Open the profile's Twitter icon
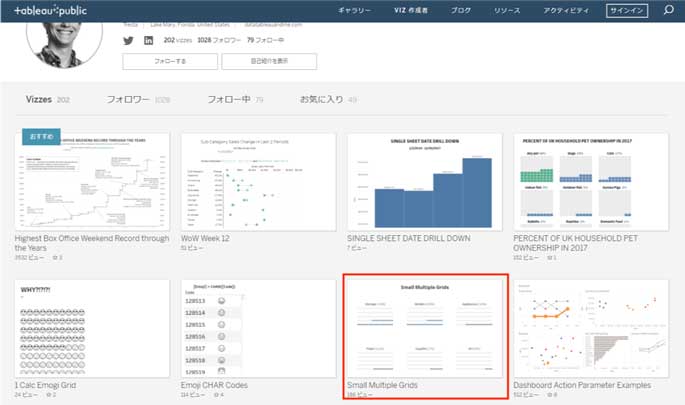Image resolution: width=685 pixels, height=405 pixels. coord(128,40)
